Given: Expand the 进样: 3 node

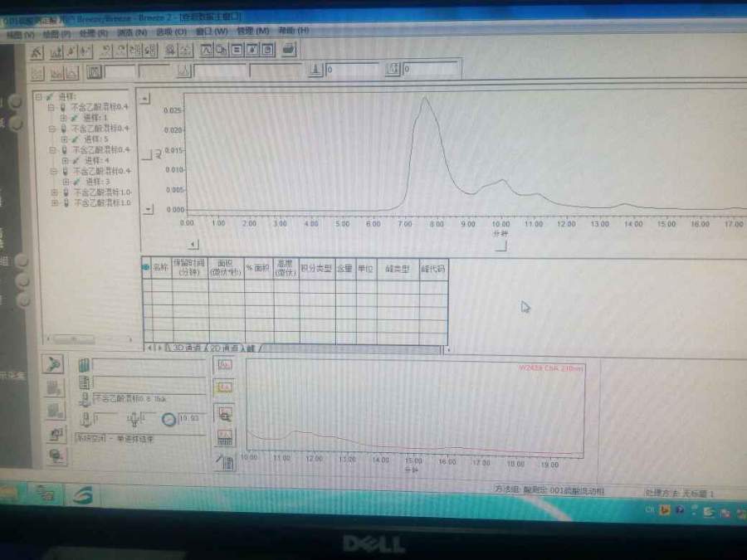Looking at the screenshot, I should point(66,182).
